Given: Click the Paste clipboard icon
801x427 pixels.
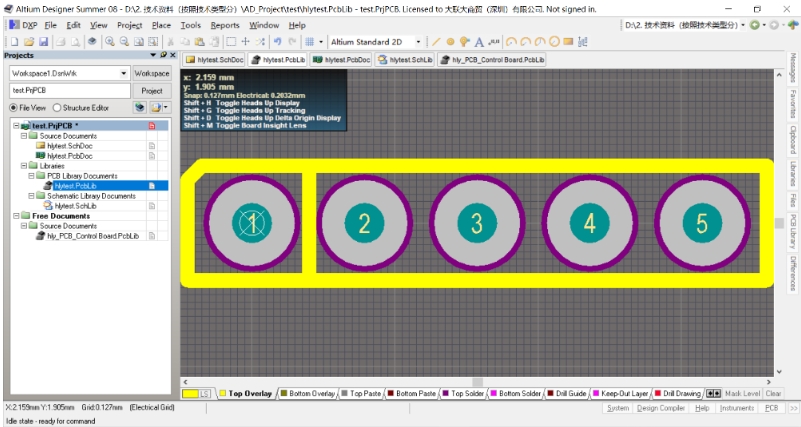Looking at the screenshot, I should coord(200,42).
